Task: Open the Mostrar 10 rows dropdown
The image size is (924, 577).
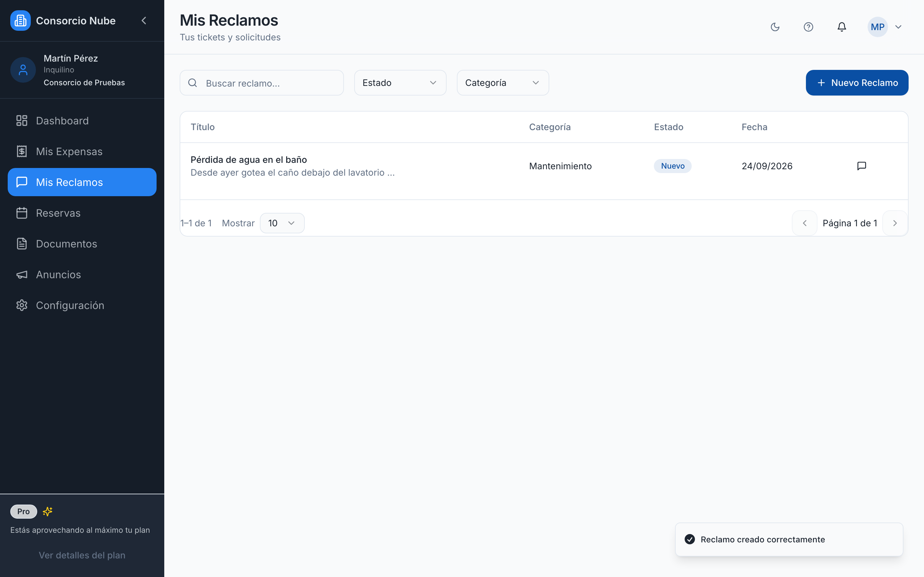Action: tap(282, 223)
